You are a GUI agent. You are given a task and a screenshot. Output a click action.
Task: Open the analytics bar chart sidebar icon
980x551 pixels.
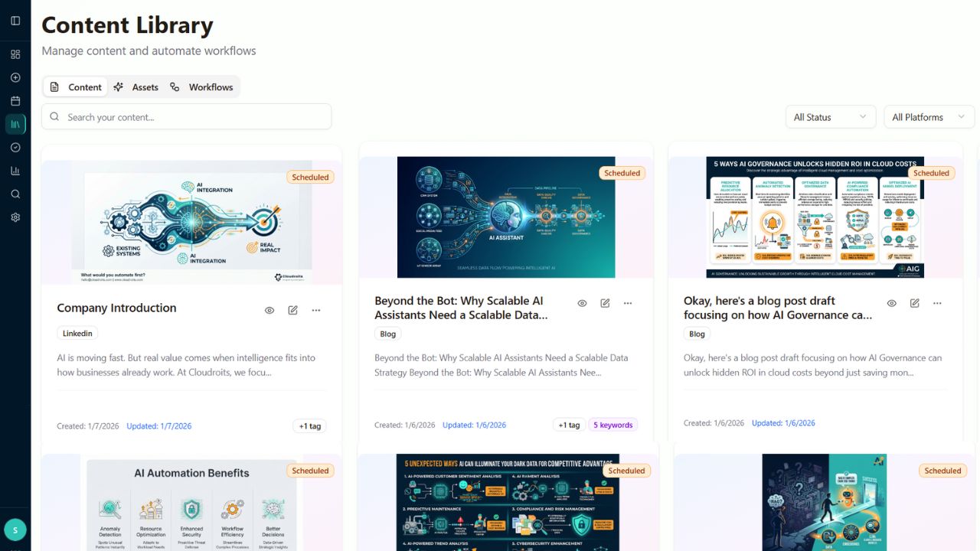tap(15, 171)
